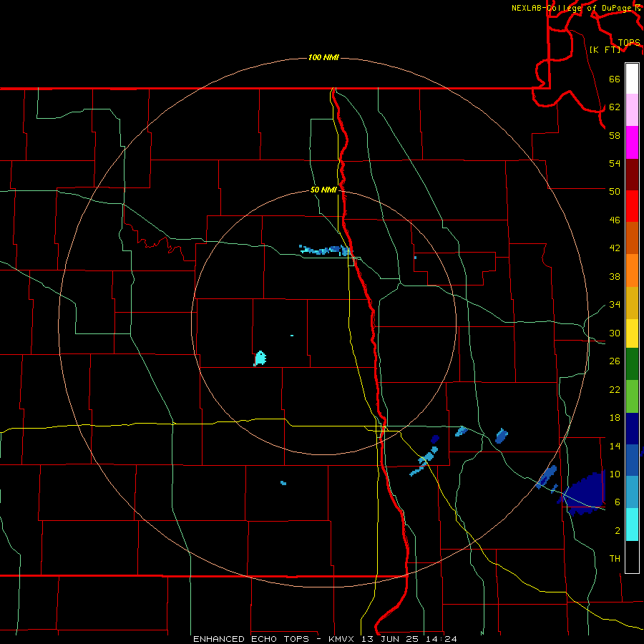The image size is (644, 644).
Task: Select the bright red legend swatch
Action: click(632, 206)
